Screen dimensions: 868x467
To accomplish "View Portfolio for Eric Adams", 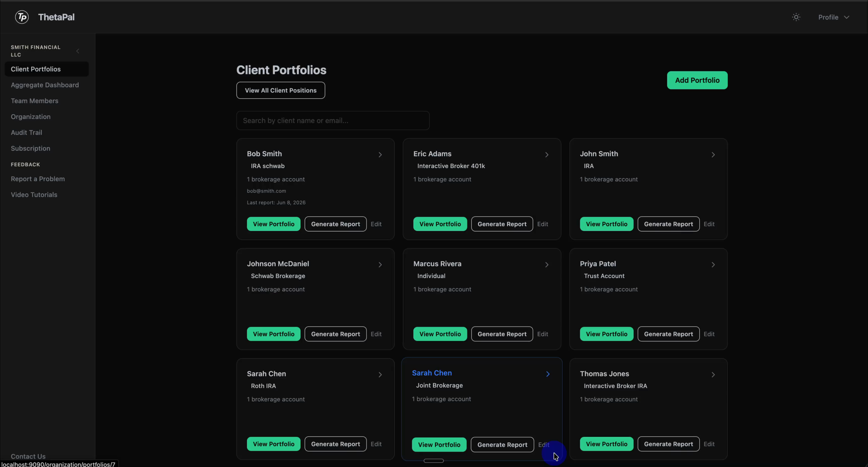I will tap(440, 224).
